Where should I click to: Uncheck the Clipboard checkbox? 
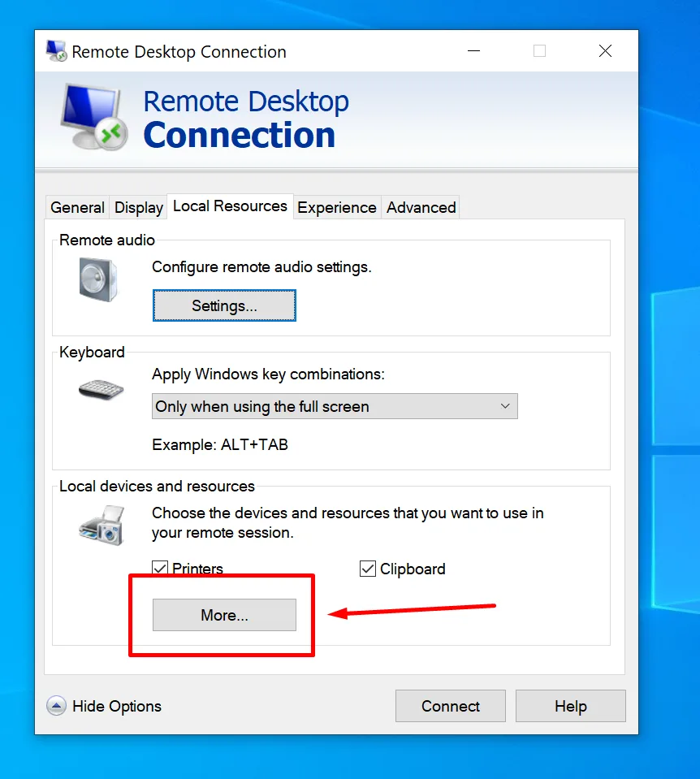[x=368, y=569]
